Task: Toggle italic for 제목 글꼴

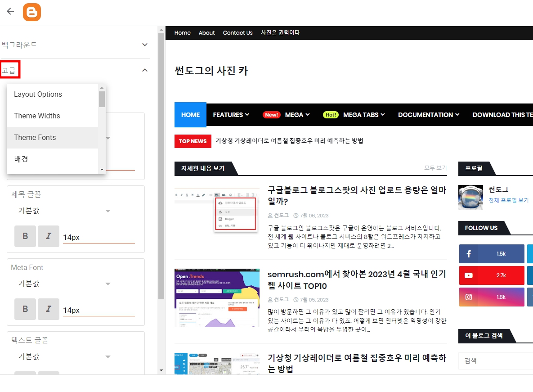Action: click(x=49, y=236)
